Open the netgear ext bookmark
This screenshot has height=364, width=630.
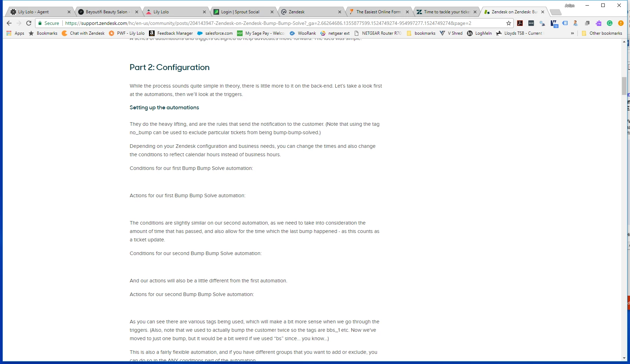coord(335,33)
